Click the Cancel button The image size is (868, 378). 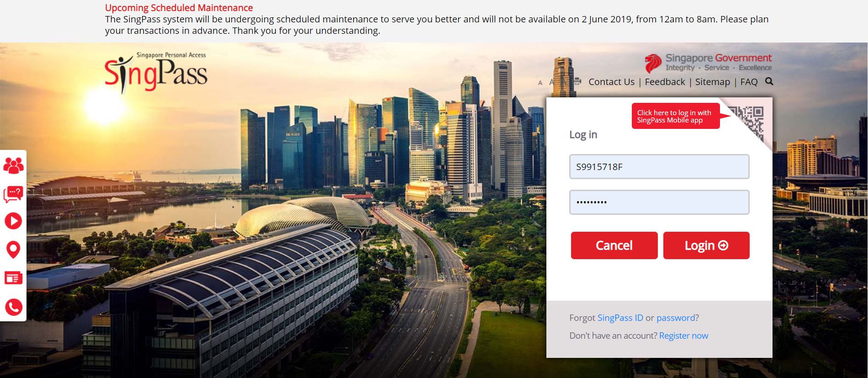coord(614,245)
